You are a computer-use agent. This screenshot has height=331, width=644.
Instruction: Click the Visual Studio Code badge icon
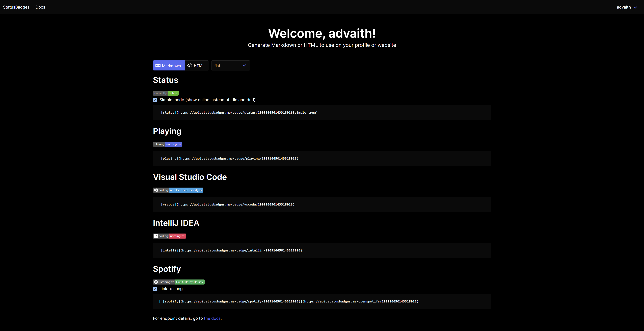point(156,190)
